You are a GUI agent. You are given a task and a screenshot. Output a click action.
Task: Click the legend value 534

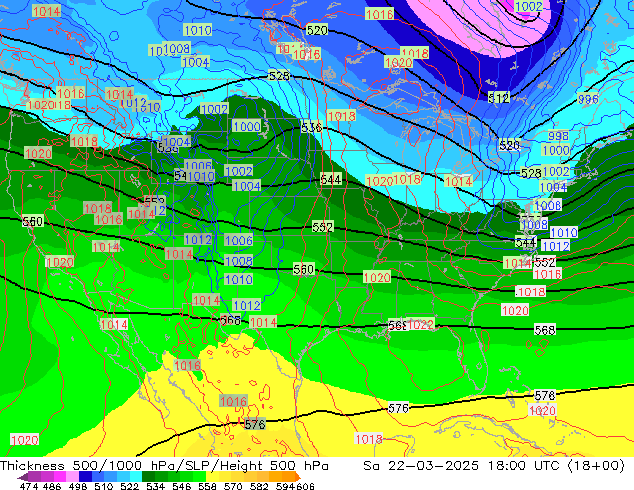(x=156, y=486)
